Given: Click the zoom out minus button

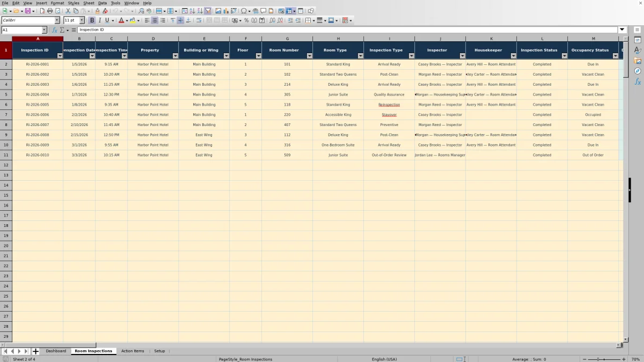Looking at the screenshot, I should coord(584,359).
